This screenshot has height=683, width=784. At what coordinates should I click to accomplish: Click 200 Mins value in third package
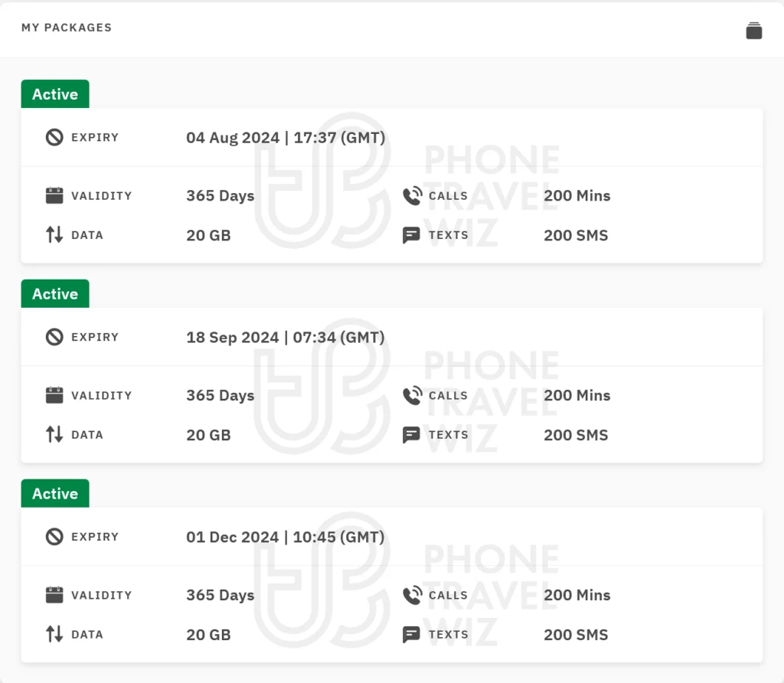[x=577, y=595]
